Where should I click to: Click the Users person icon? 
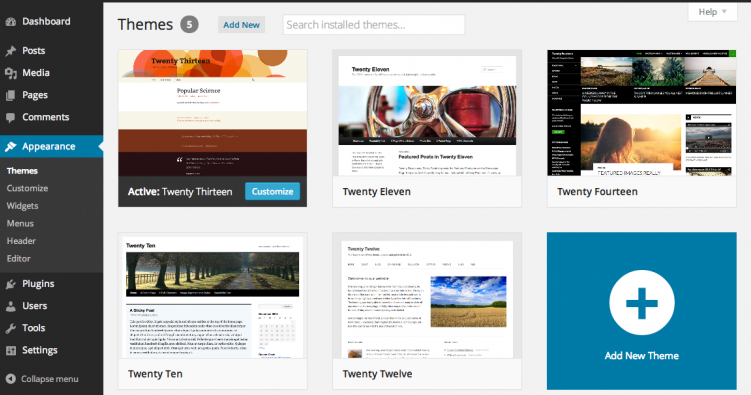(11, 306)
